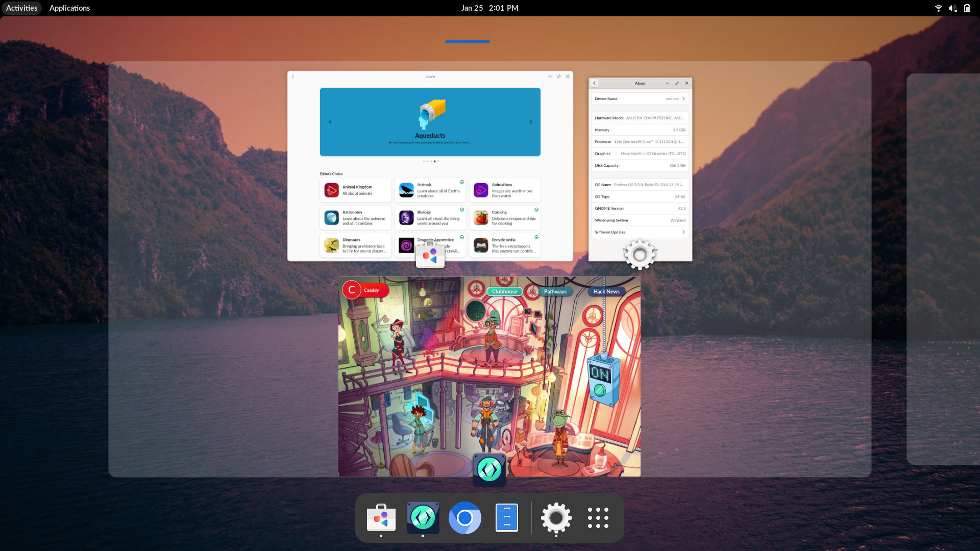Screen dimensions: 980x551
Task: Click the Hack News label button
Action: (x=606, y=291)
